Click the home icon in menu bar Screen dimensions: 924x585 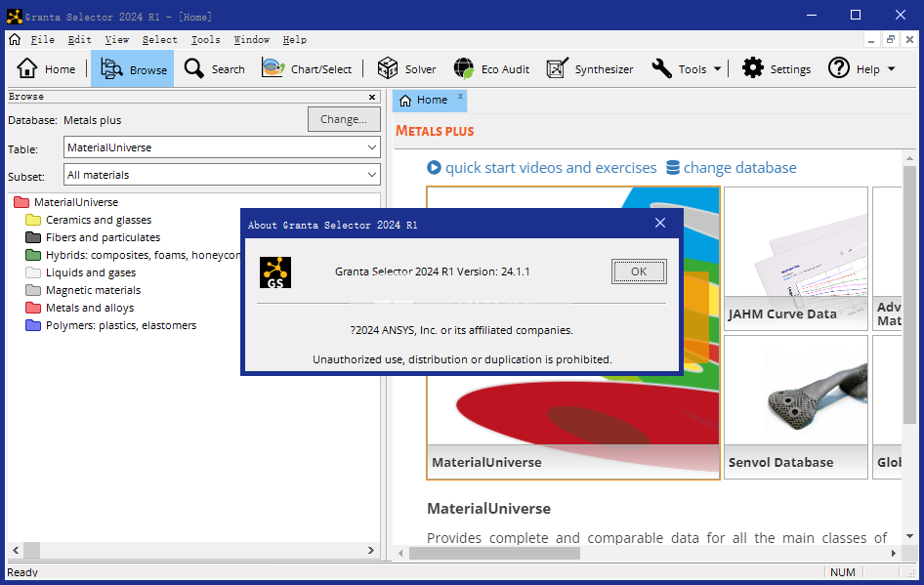coord(15,39)
